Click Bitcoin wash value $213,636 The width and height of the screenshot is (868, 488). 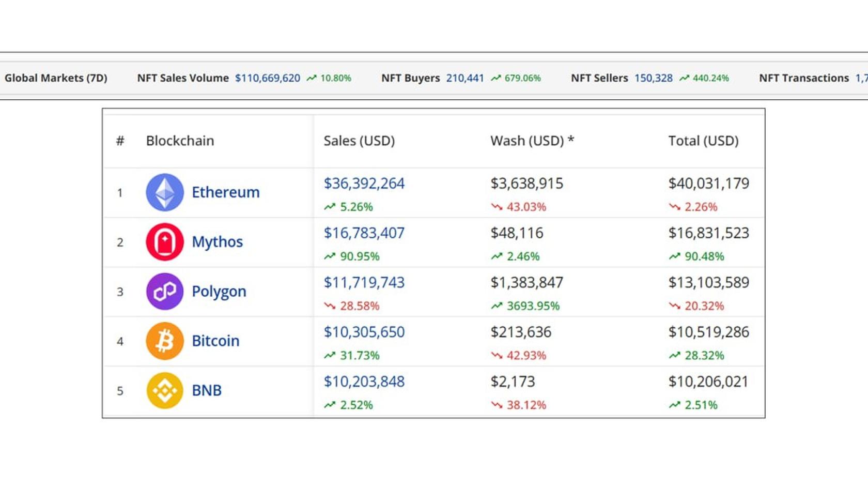point(521,332)
